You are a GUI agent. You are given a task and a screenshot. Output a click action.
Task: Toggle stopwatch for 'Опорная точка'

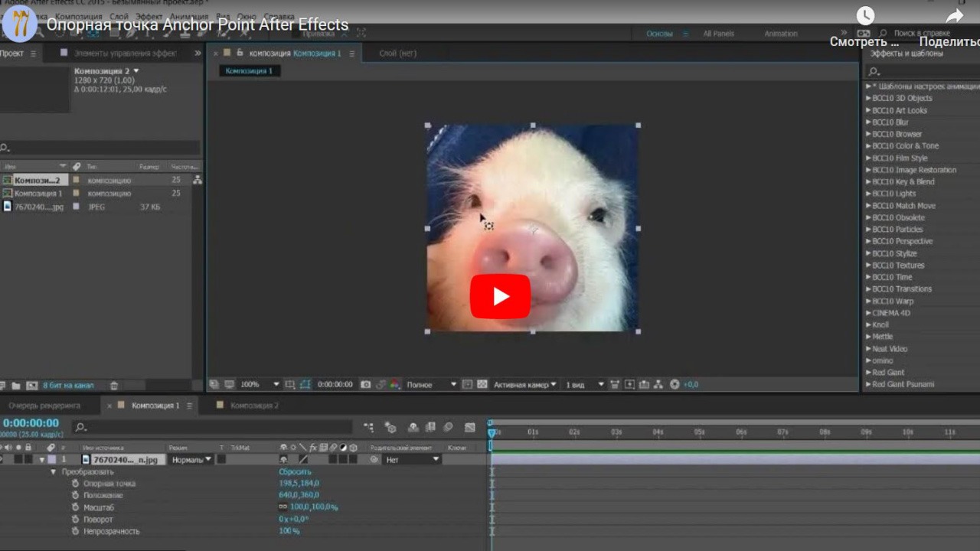(x=75, y=484)
